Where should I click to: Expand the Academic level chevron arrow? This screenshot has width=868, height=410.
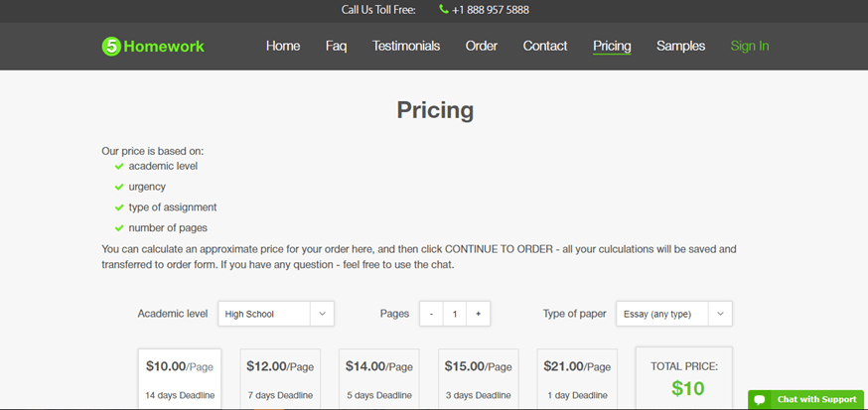pos(322,314)
